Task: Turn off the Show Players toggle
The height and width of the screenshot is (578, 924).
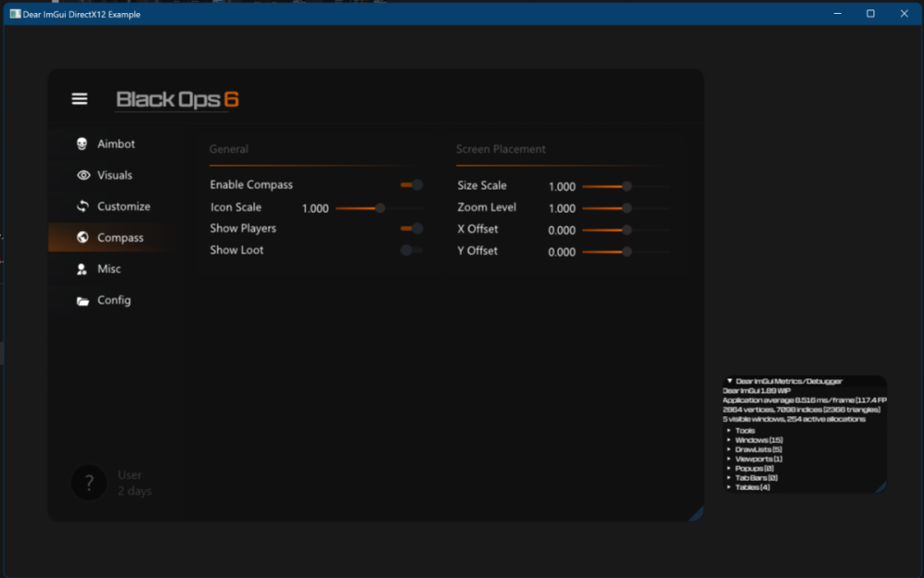Action: [412, 228]
